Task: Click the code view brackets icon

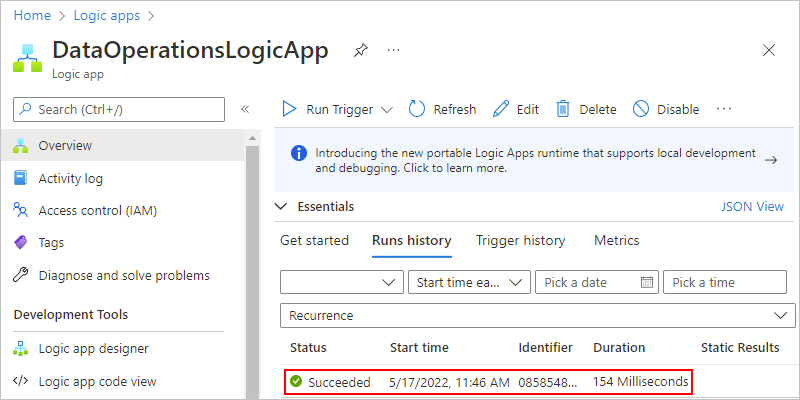Action: click(x=20, y=381)
